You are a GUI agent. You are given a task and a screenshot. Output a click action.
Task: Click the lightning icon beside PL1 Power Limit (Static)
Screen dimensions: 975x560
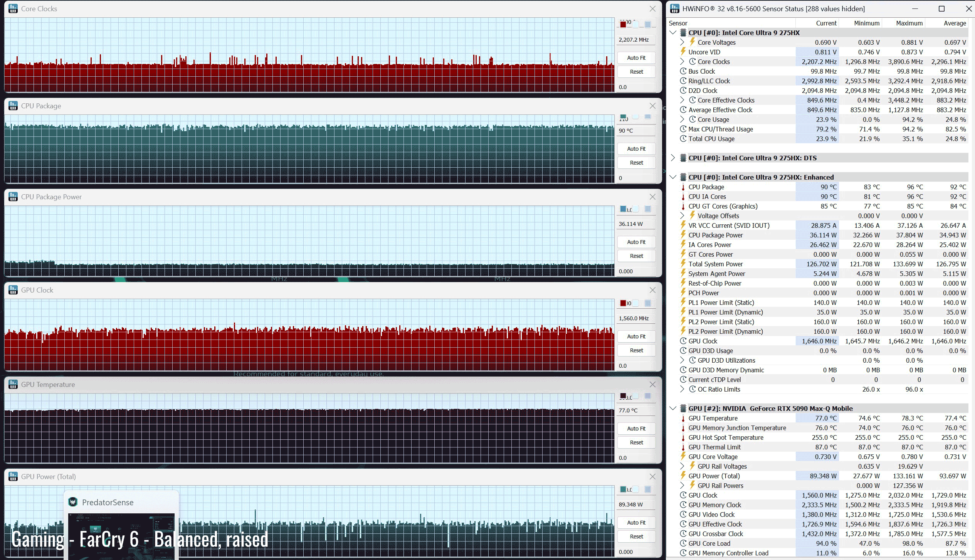tap(683, 302)
